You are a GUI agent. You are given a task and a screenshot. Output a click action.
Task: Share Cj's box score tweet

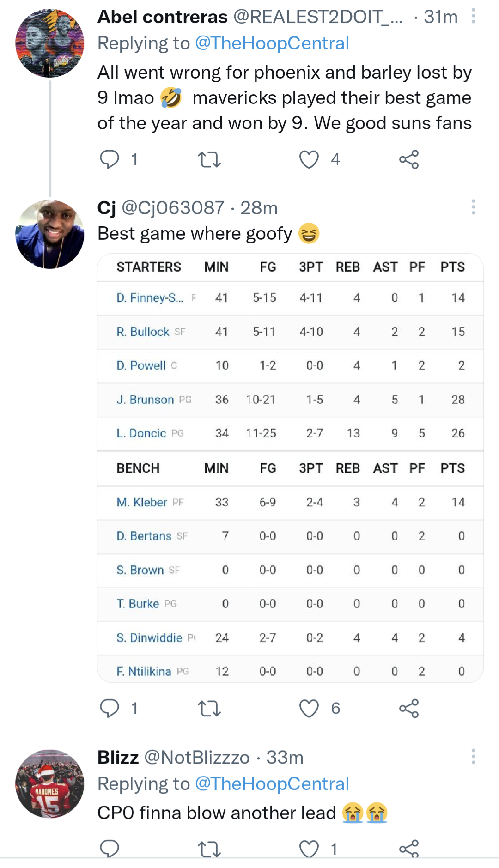click(409, 709)
